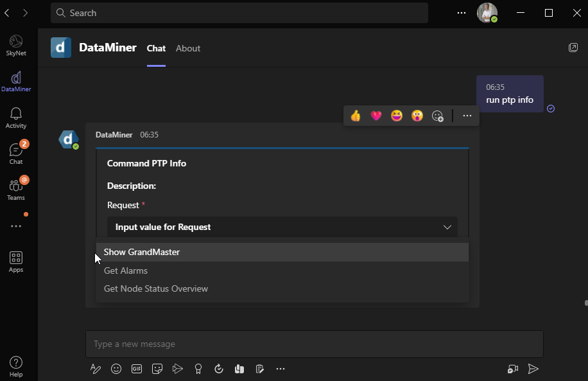Open SkyNet in the sidebar
This screenshot has width=588, height=381.
pyautogui.click(x=16, y=46)
